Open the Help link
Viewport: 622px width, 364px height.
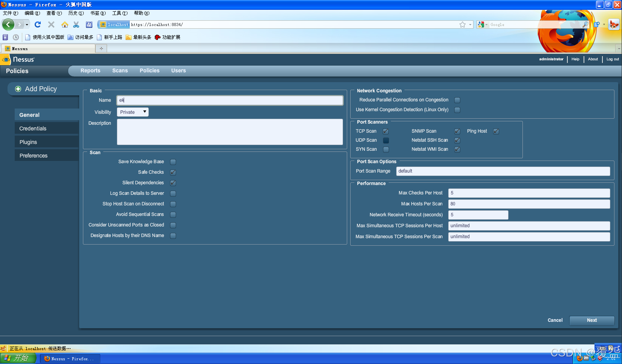click(575, 59)
